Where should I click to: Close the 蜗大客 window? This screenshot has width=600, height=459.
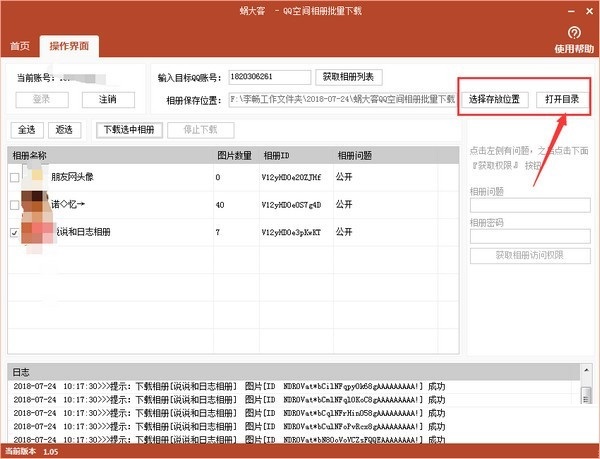pos(590,11)
